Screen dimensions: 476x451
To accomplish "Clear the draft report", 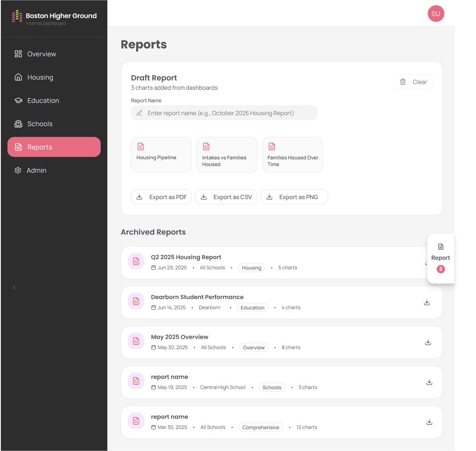I will (x=413, y=82).
